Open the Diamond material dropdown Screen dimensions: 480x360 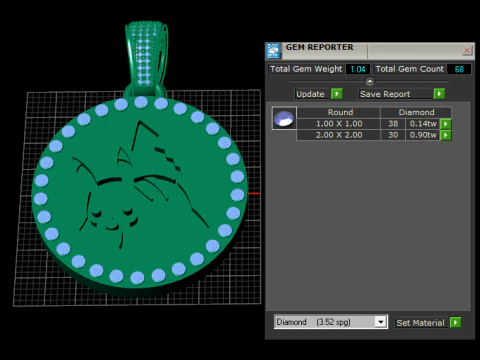click(x=380, y=322)
